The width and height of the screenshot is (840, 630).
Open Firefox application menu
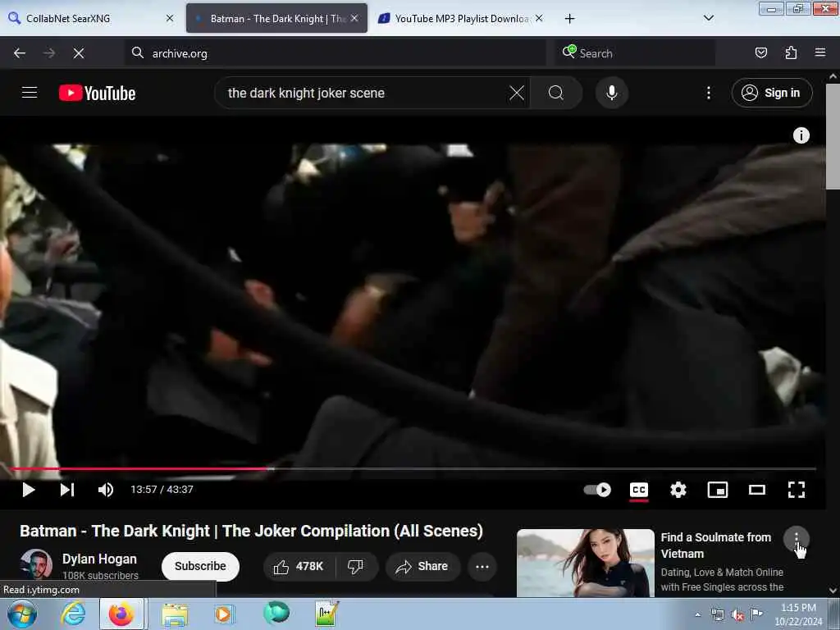[x=820, y=53]
